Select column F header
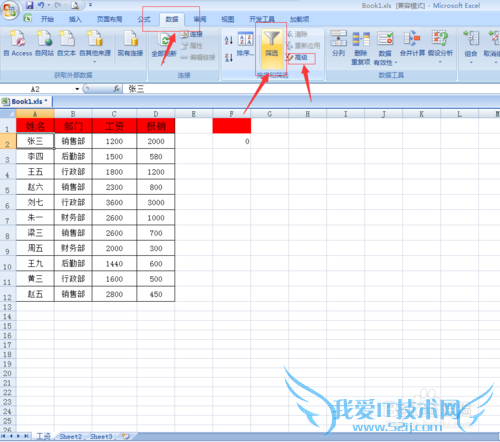The width and height of the screenshot is (500, 442). (x=231, y=114)
